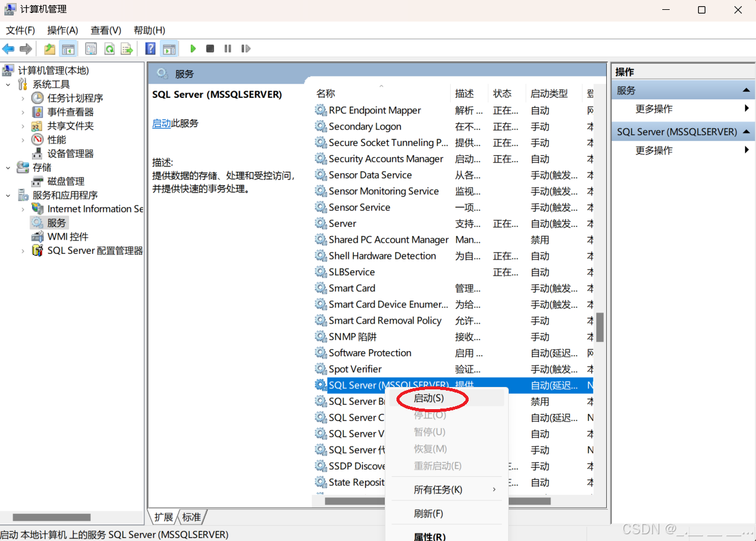This screenshot has width=756, height=541.
Task: Click the Restart Service toolbar icon
Action: click(x=245, y=49)
